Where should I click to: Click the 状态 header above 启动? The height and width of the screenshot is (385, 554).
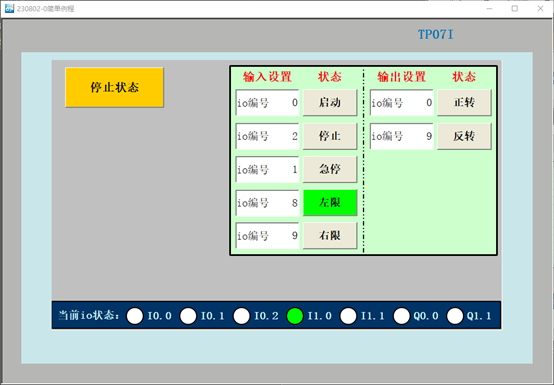[x=330, y=77]
